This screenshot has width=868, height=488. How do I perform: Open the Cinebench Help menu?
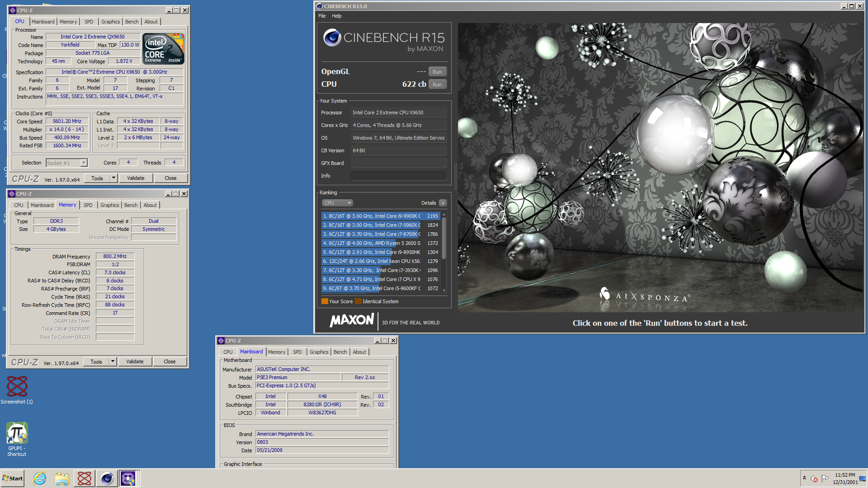click(337, 16)
